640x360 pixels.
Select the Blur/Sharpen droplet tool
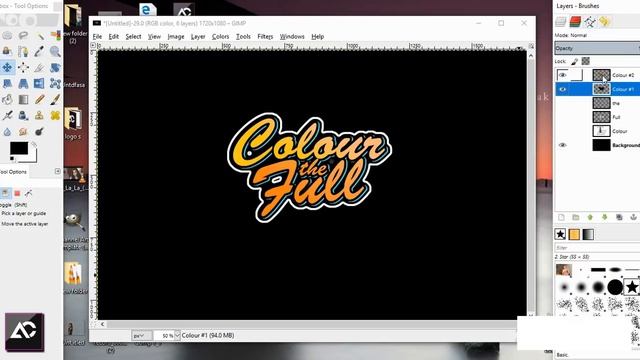(7, 131)
